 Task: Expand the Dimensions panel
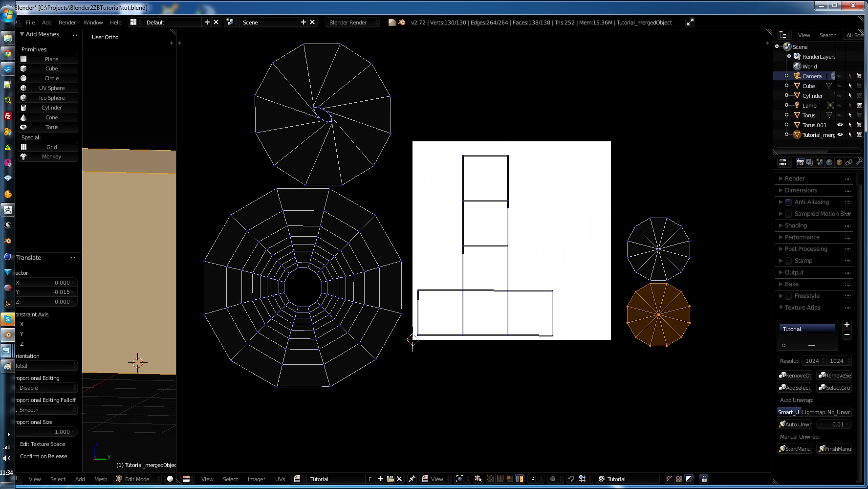[x=801, y=190]
